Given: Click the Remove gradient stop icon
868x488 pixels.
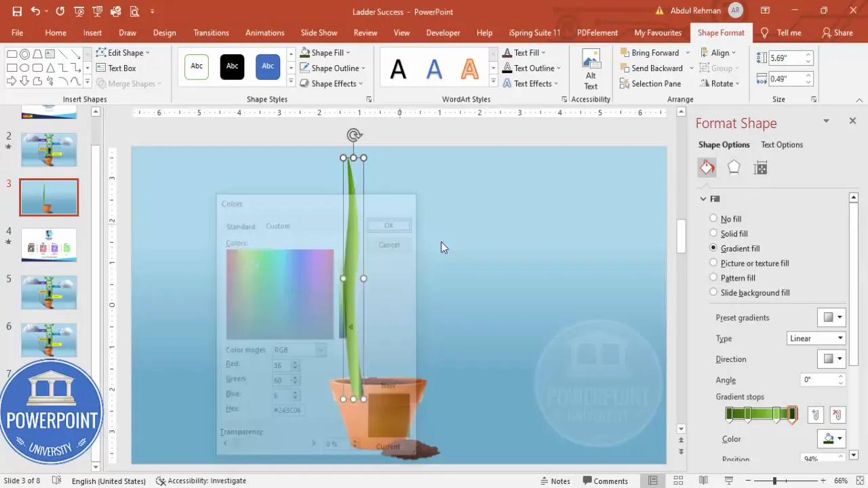Looking at the screenshot, I should tap(837, 415).
